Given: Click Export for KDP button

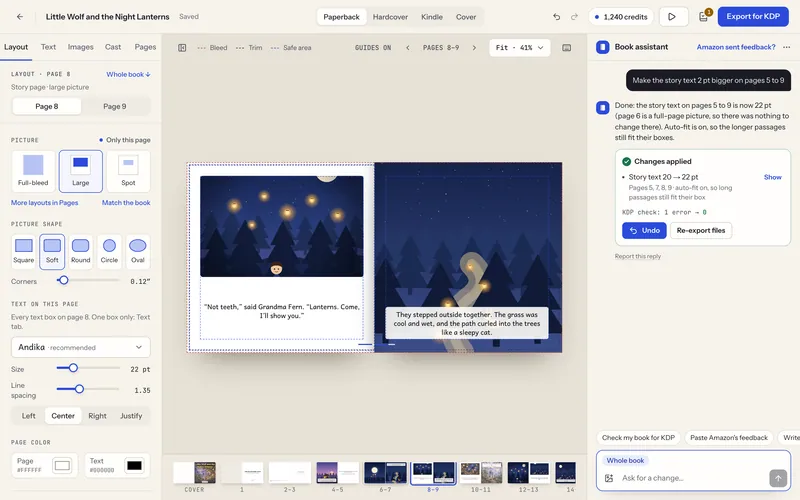Looking at the screenshot, I should [x=753, y=16].
